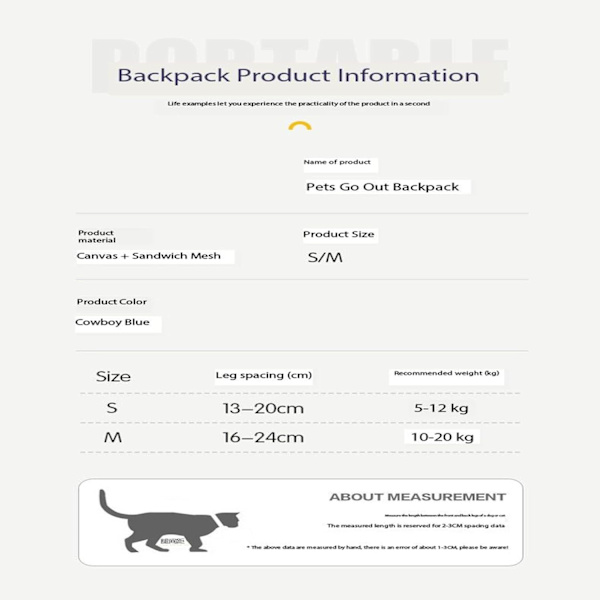Select the Backpack Product Information heading

pos(298,75)
